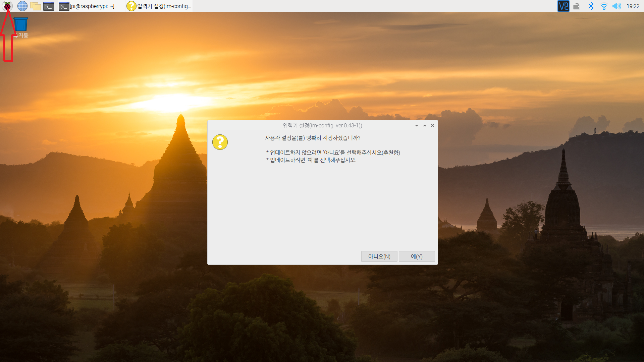Open the Wi-Fi network menu
This screenshot has height=362, width=644.
(604, 6)
